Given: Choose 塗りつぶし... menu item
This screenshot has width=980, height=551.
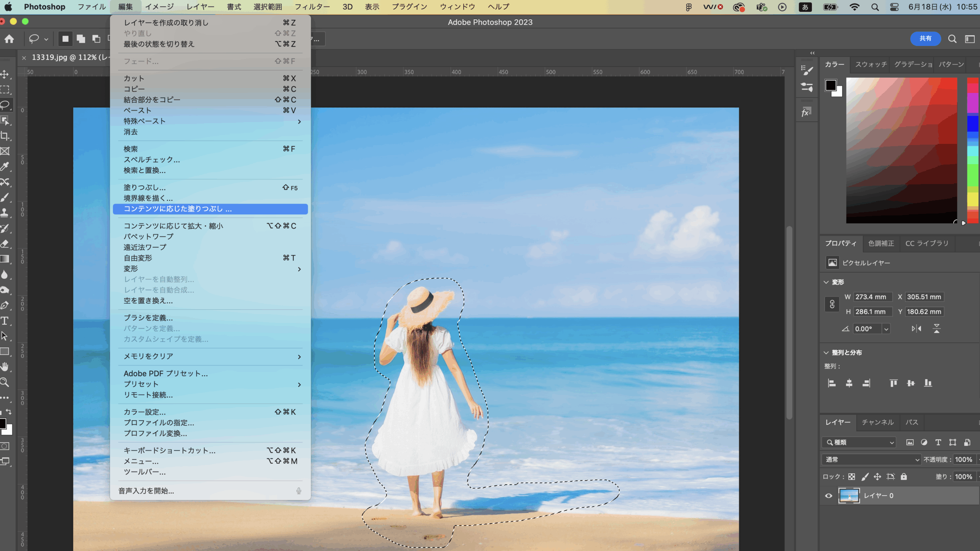Looking at the screenshot, I should 210,187.
